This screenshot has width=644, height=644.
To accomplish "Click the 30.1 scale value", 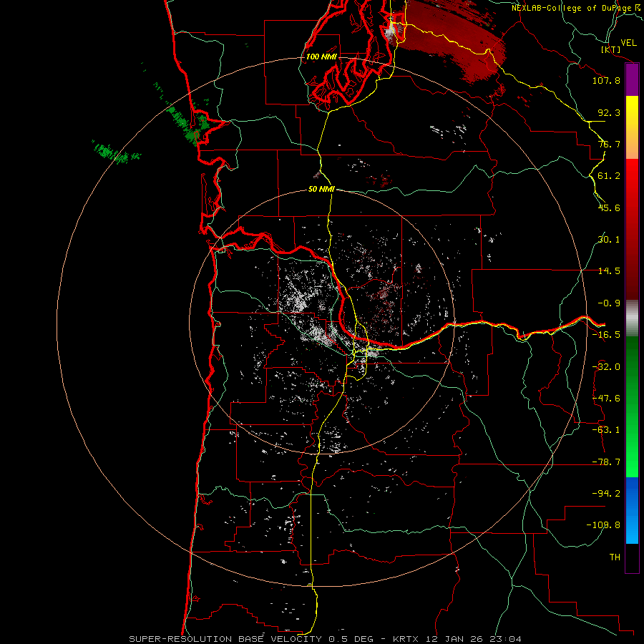I will click(609, 239).
